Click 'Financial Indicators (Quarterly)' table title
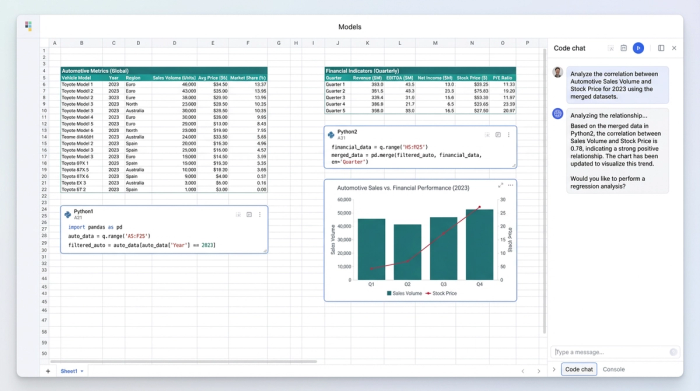This screenshot has width=700, height=391. tap(362, 71)
